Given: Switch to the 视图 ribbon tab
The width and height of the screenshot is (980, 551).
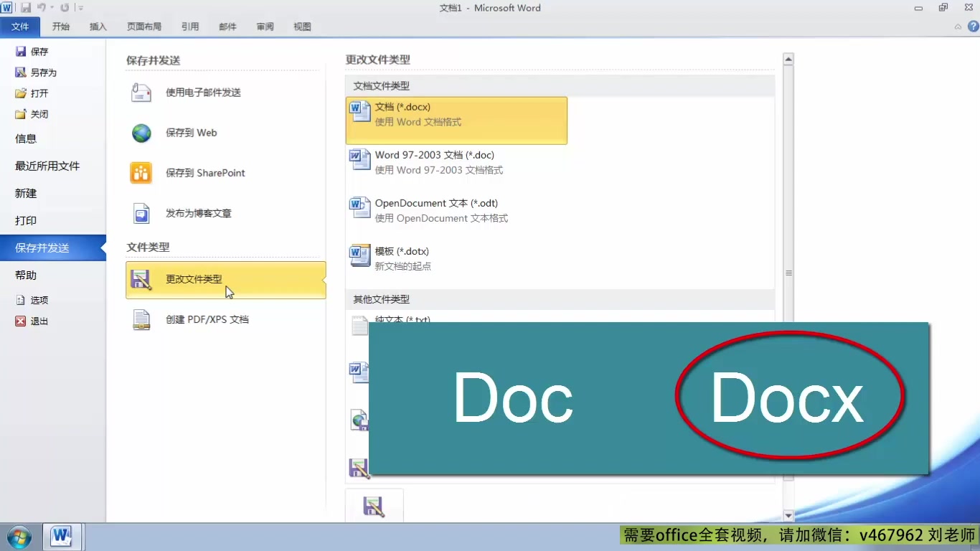Looking at the screenshot, I should coord(302,27).
